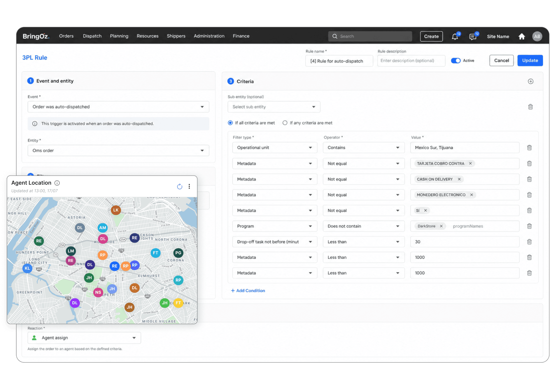Open the Orders menu
The image size is (552, 392).
(66, 36)
